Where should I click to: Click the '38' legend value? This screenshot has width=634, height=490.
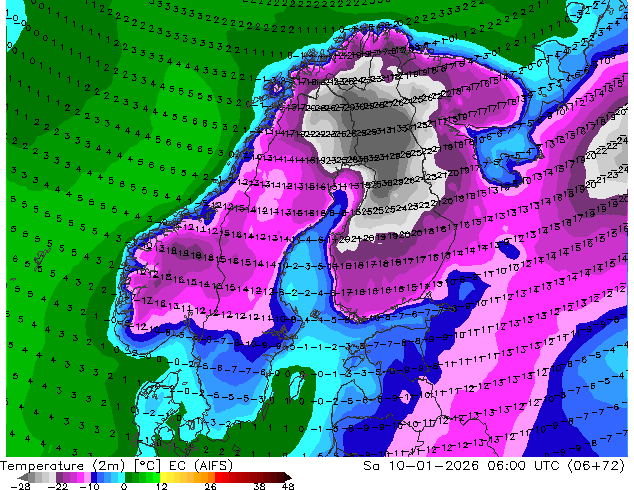[x=260, y=486]
